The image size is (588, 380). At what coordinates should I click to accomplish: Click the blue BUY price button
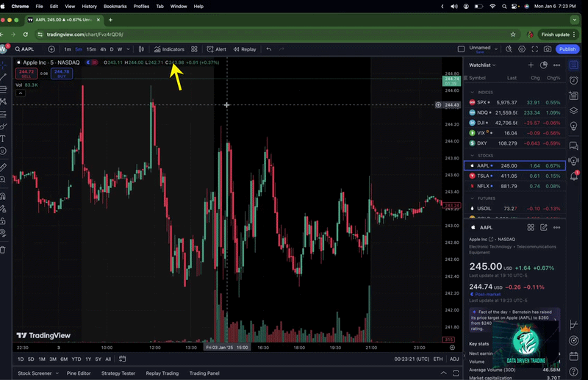[x=62, y=74]
